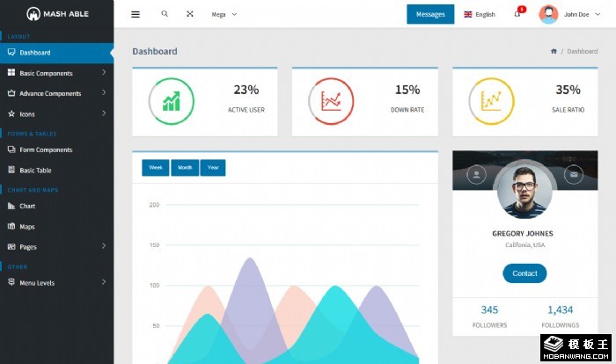Click the Contact button
616x364 pixels.
point(524,273)
